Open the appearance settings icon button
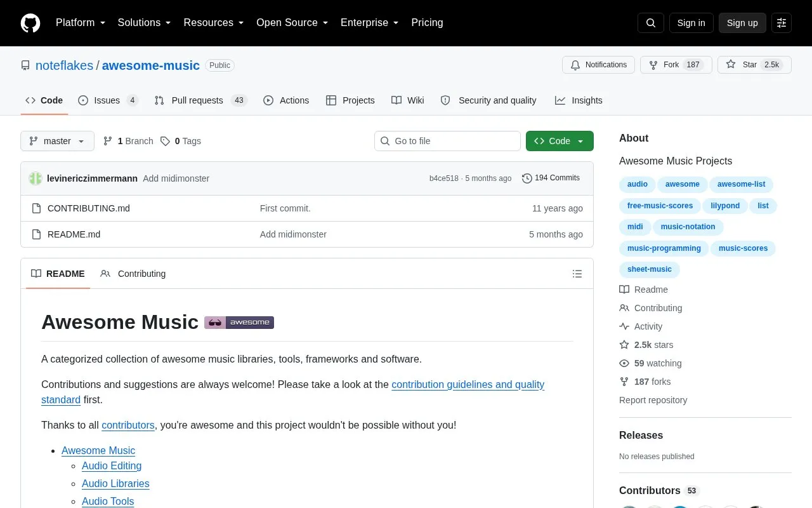This screenshot has width=812, height=508. coord(782,23)
